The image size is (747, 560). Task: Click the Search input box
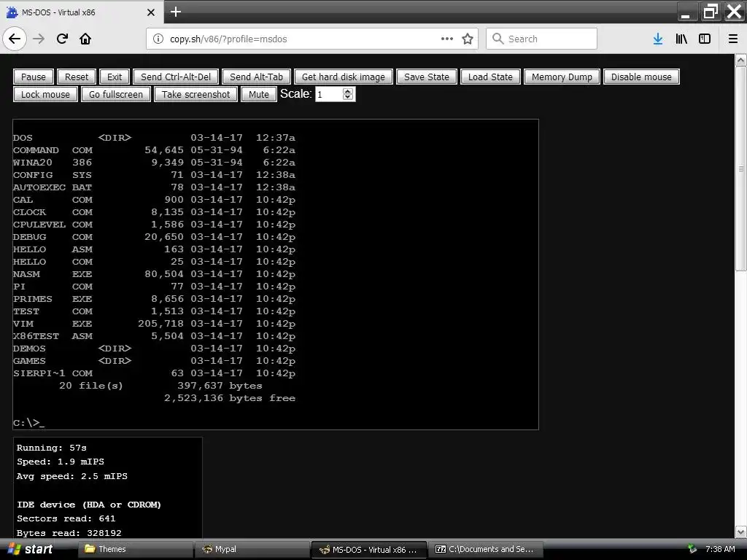pyautogui.click(x=542, y=39)
